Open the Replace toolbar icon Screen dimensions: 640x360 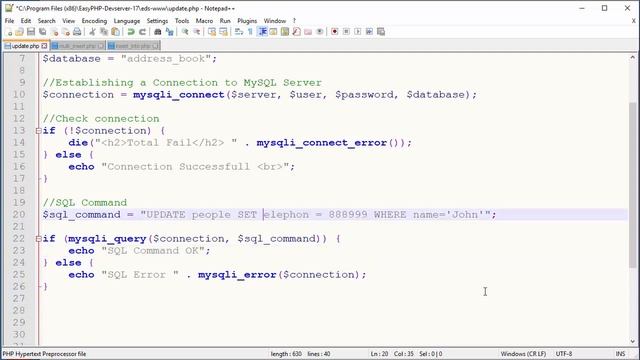pyautogui.click(x=169, y=32)
